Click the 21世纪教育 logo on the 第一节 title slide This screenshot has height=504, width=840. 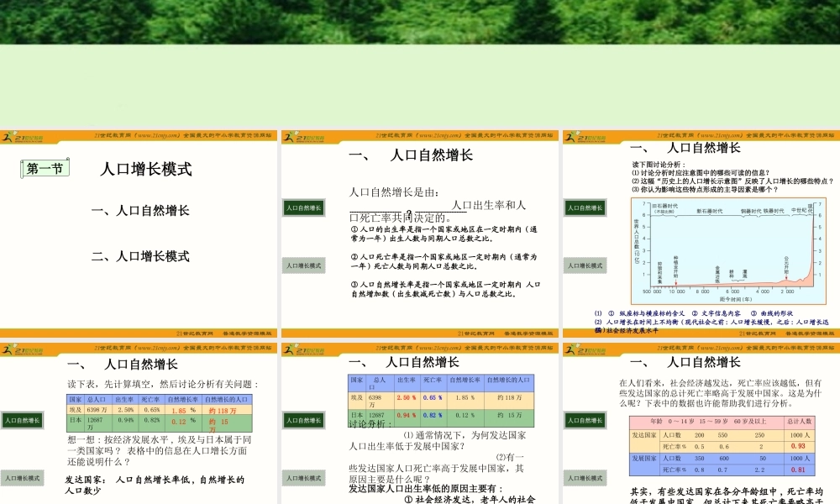point(23,137)
